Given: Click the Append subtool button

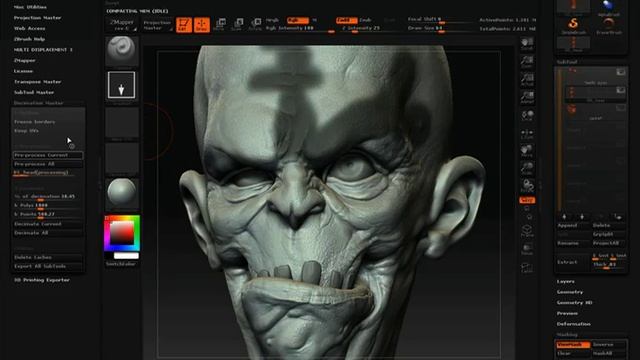Looking at the screenshot, I should point(573,225).
